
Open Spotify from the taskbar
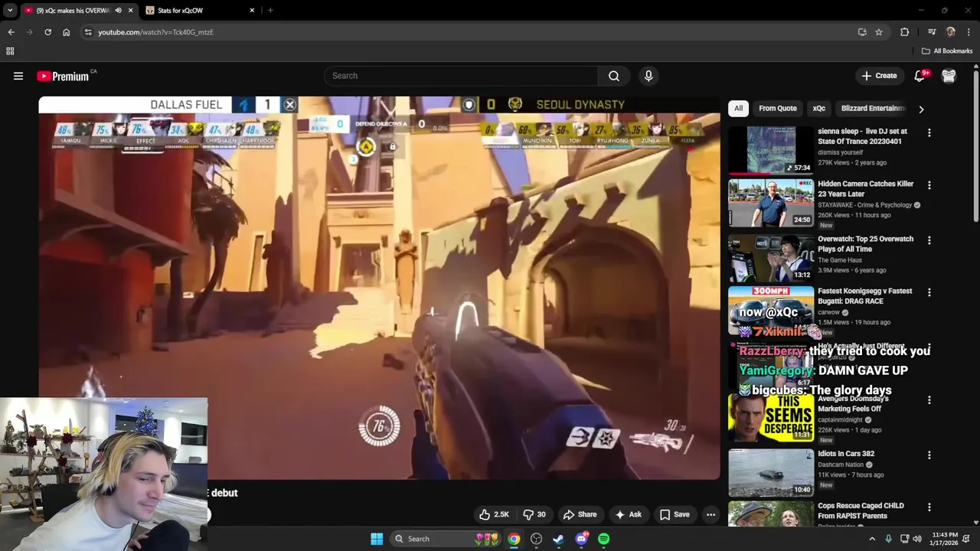point(604,539)
